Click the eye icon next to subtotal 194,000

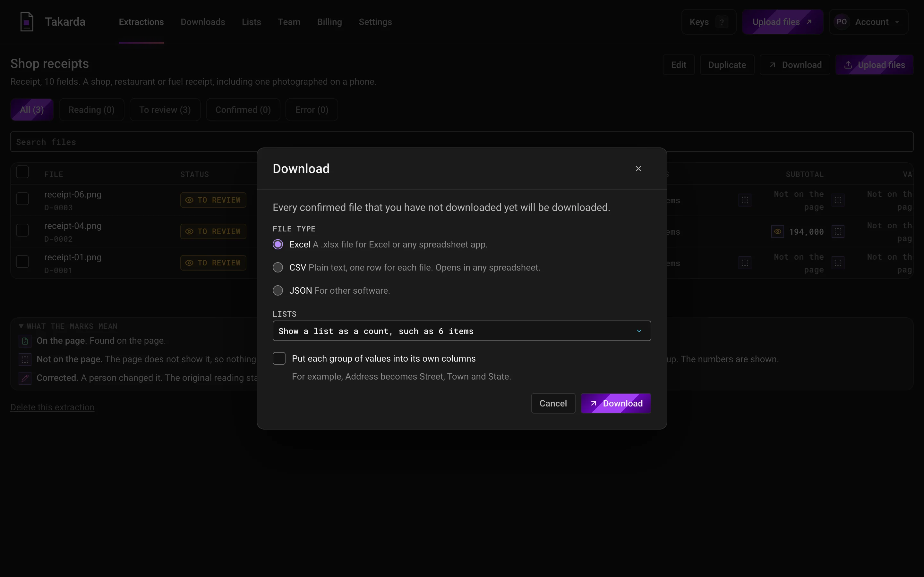777,231
